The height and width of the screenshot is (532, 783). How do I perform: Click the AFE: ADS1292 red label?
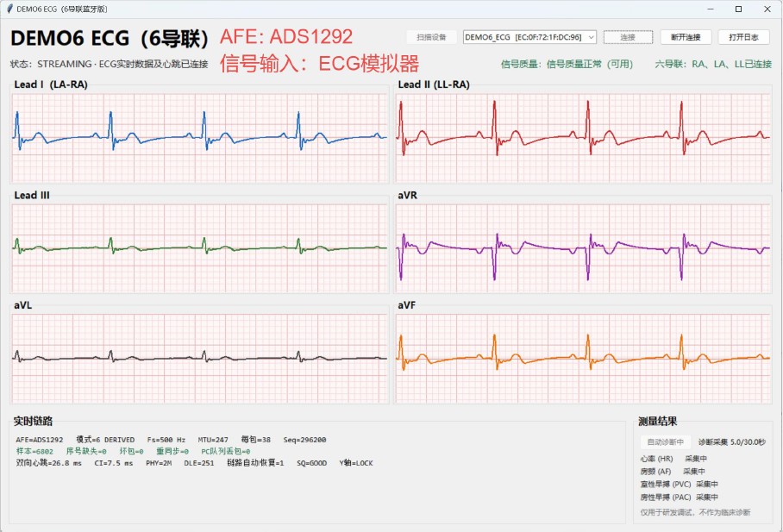point(286,36)
